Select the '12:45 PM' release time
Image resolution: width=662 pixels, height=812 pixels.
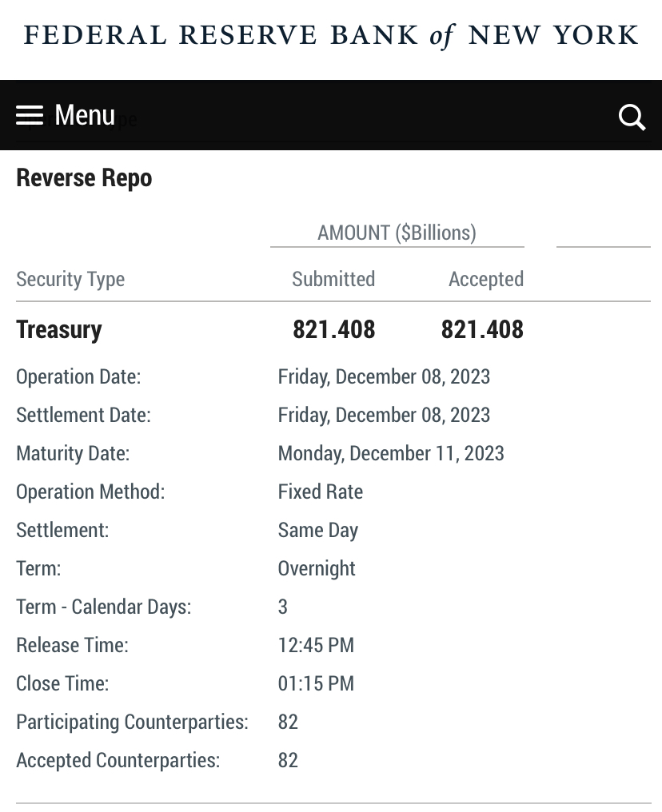pos(316,645)
